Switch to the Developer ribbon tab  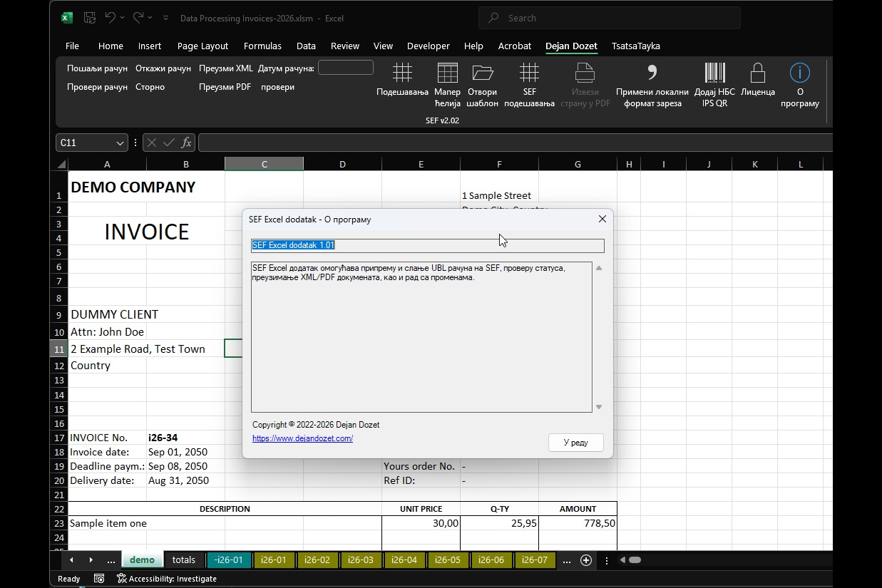click(429, 46)
